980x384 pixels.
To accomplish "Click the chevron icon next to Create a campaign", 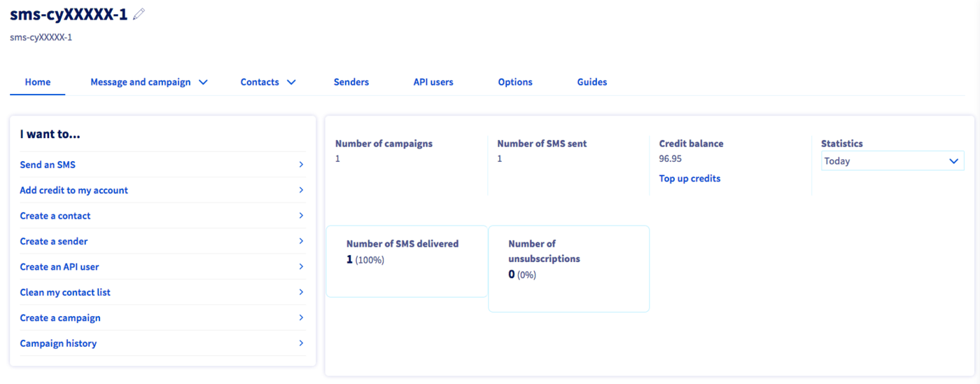I will 301,317.
